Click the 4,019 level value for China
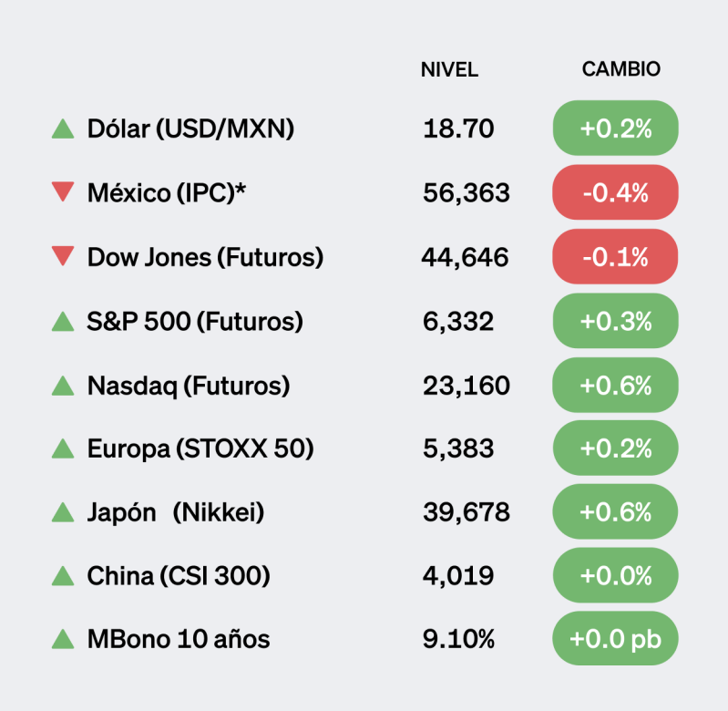The height and width of the screenshot is (711, 728). coord(458,576)
